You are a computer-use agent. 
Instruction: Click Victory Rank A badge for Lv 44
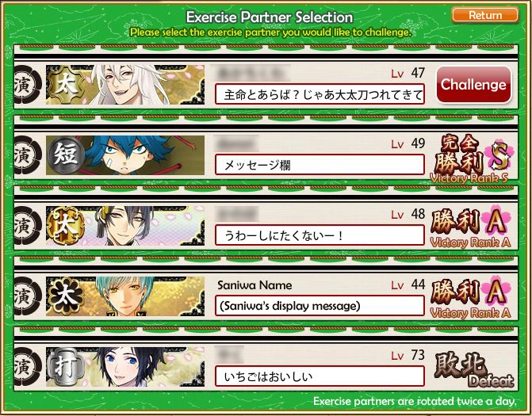click(x=471, y=298)
